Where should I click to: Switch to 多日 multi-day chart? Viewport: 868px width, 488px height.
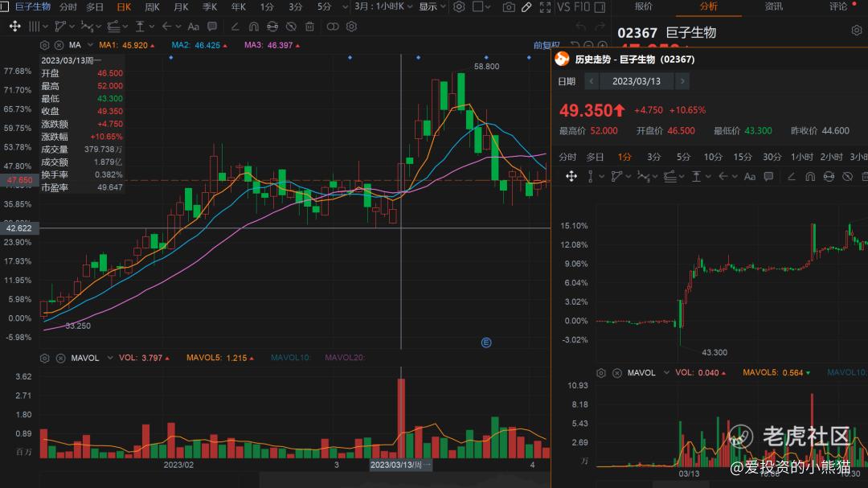coord(95,6)
